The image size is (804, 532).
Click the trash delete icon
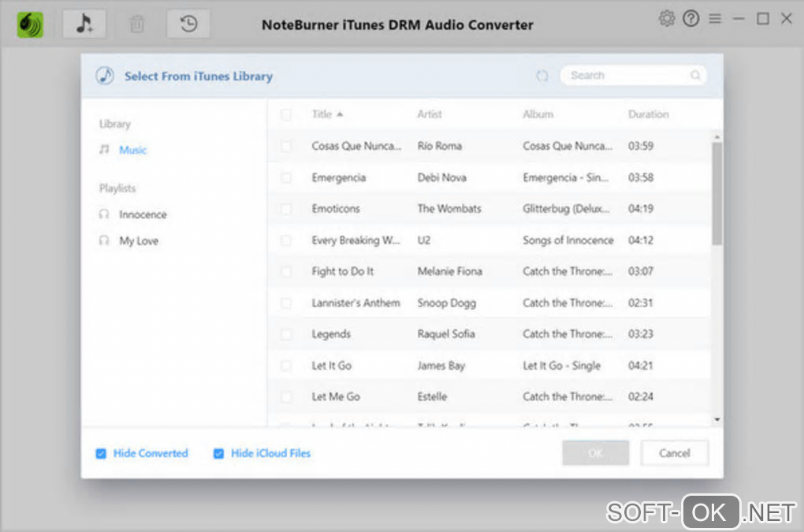pyautogui.click(x=137, y=24)
